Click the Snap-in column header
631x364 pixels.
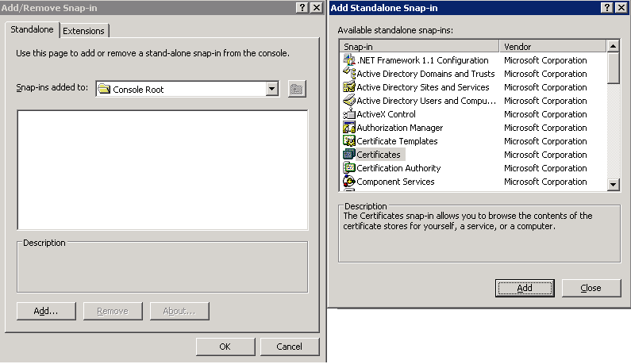pos(418,47)
